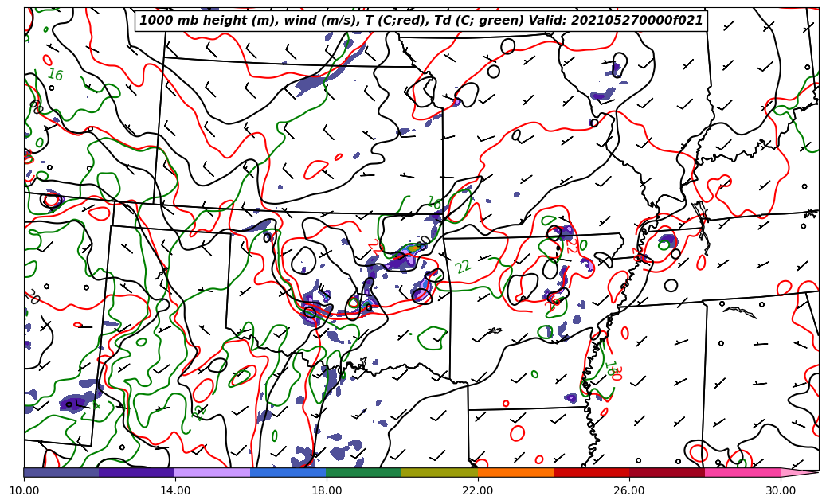
Task: Select the bright red 24–26 colorbar segment
Action: (x=591, y=472)
